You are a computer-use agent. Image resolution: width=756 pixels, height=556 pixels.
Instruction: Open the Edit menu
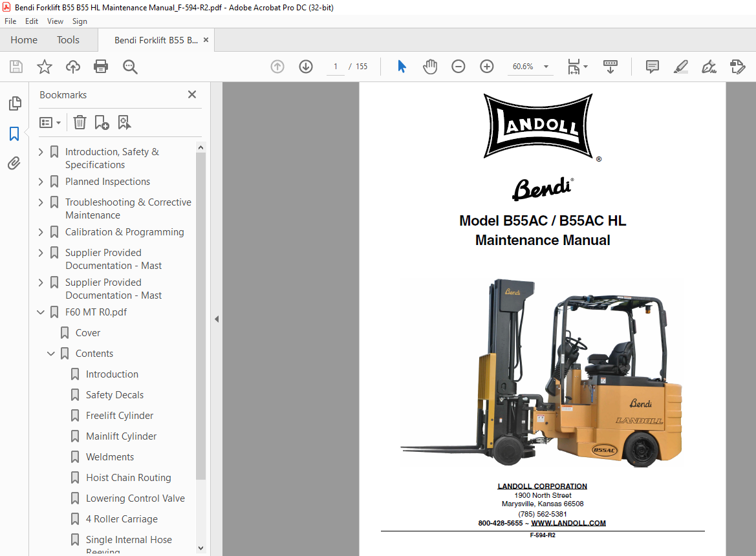click(x=32, y=21)
